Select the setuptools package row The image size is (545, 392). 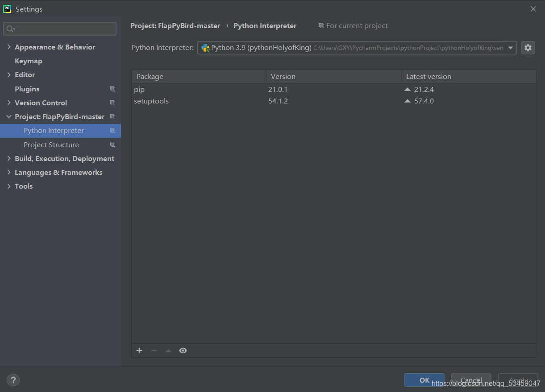click(334, 101)
